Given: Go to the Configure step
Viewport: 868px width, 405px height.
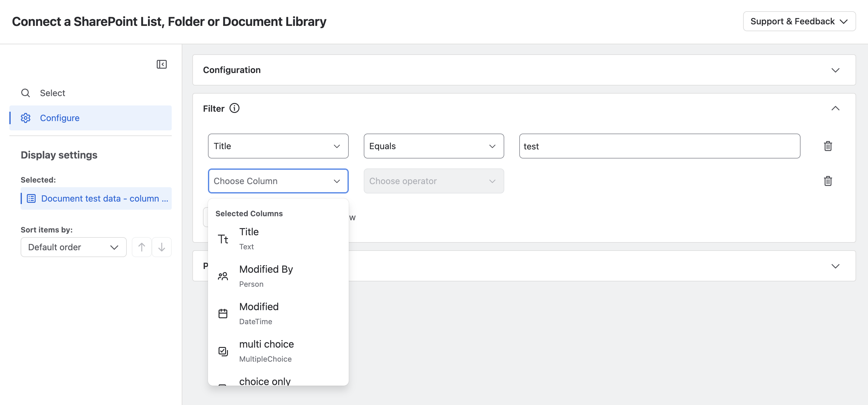Looking at the screenshot, I should (x=90, y=118).
